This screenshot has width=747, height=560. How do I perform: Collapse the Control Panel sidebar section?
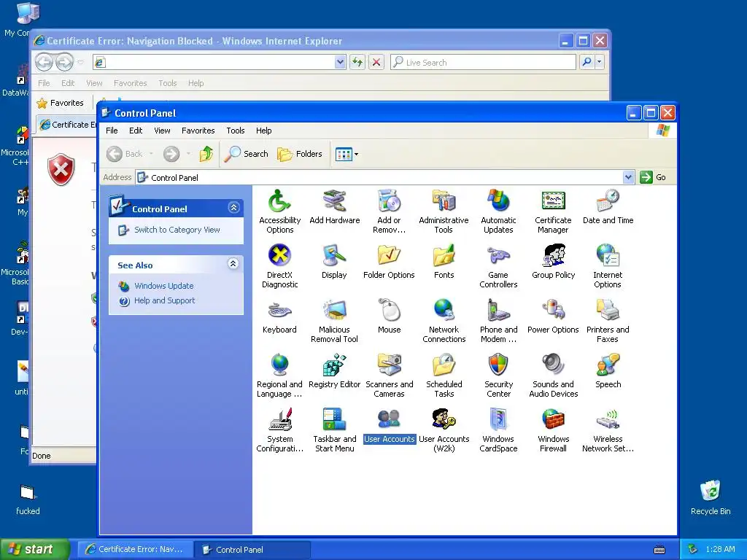pyautogui.click(x=233, y=208)
